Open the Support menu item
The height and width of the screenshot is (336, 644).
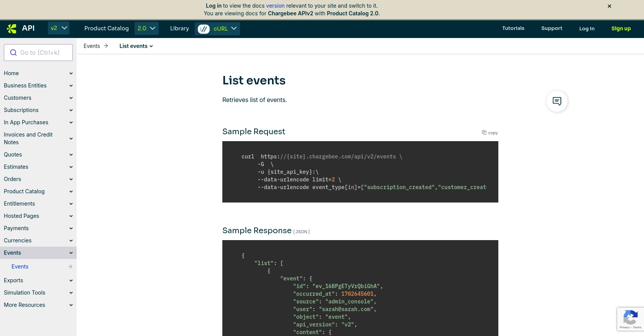tap(552, 28)
